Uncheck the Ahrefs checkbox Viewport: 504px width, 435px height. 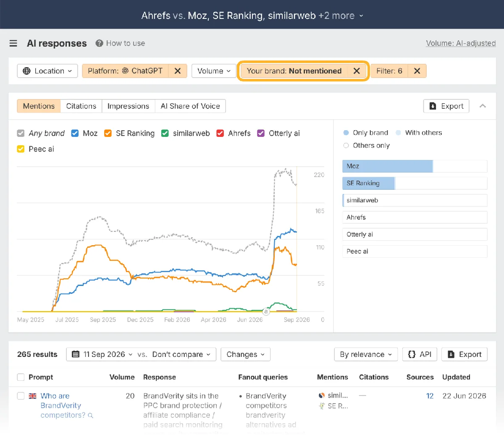click(220, 133)
